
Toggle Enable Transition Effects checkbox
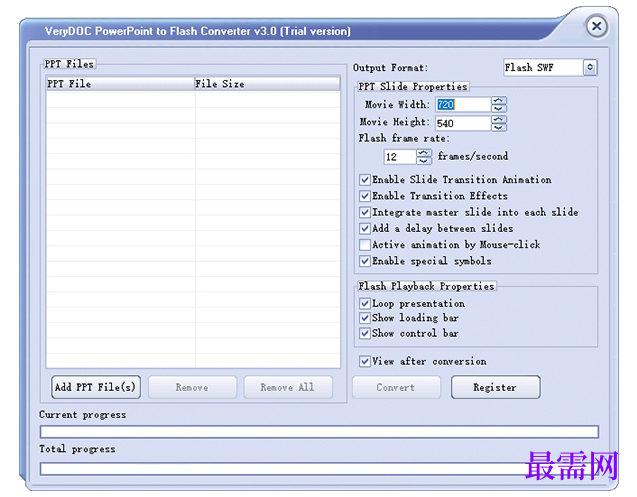[x=365, y=196]
